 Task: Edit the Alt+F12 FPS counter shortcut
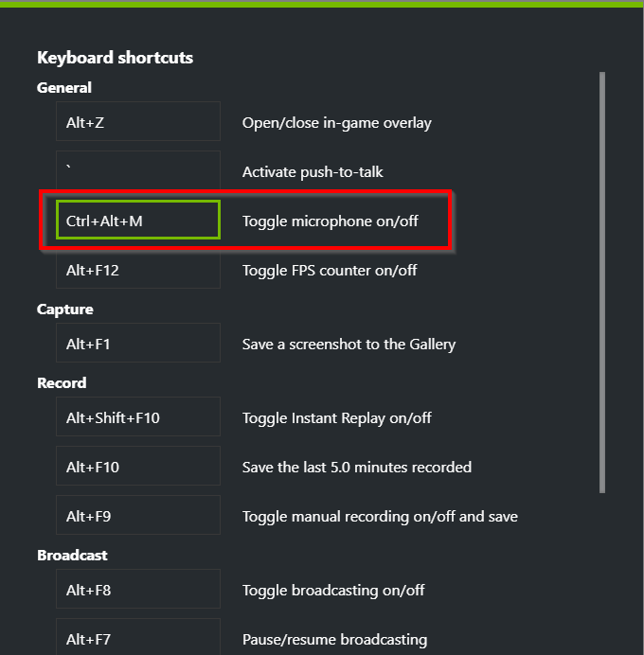138,270
